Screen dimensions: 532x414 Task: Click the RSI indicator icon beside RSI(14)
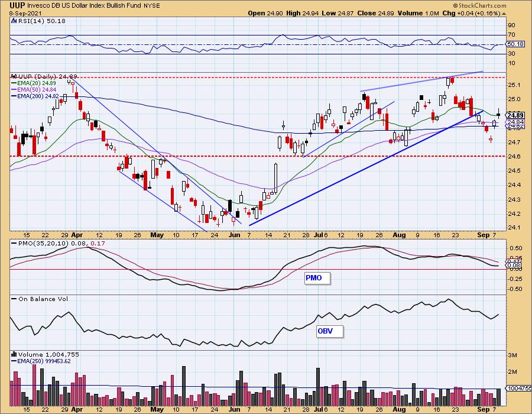point(14,21)
